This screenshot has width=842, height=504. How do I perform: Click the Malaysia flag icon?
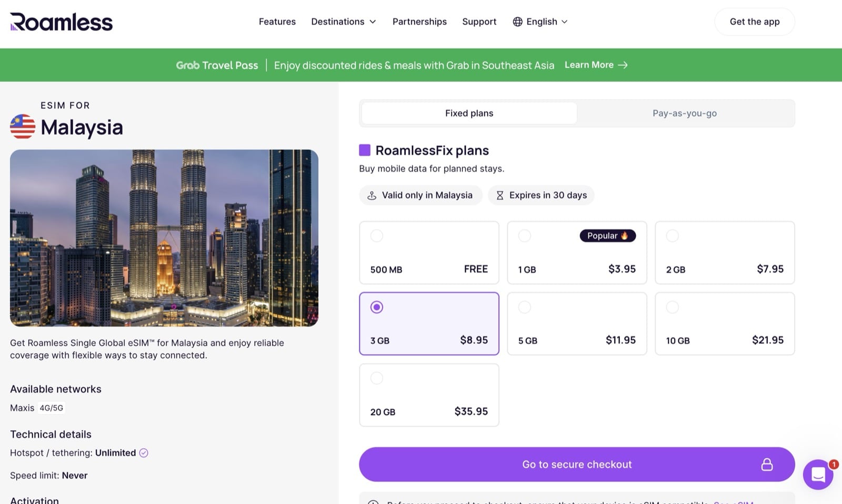(23, 127)
